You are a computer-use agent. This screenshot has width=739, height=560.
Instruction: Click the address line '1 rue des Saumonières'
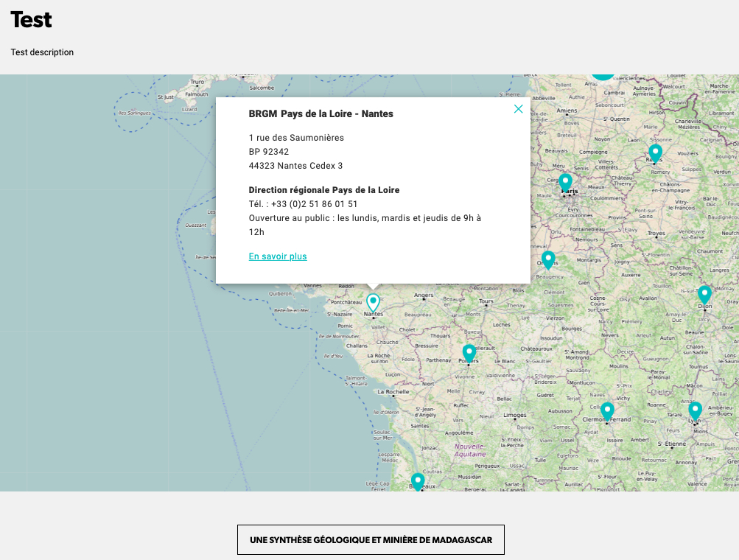click(x=296, y=138)
